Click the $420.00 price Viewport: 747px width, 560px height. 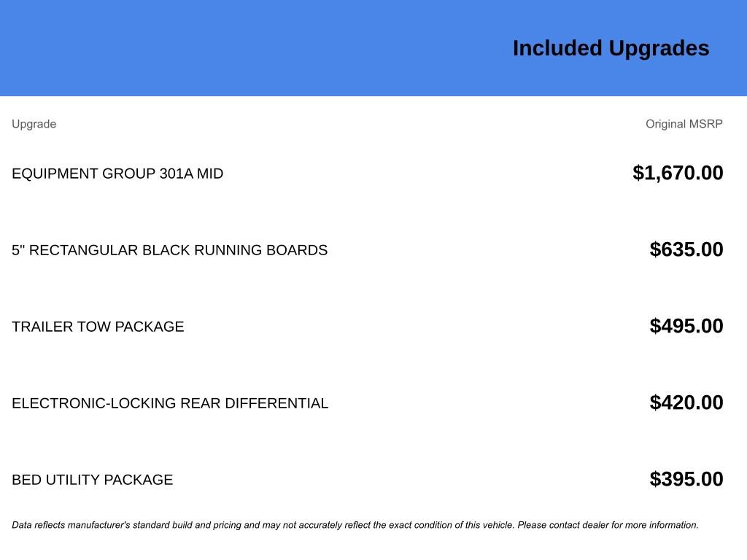686,402
